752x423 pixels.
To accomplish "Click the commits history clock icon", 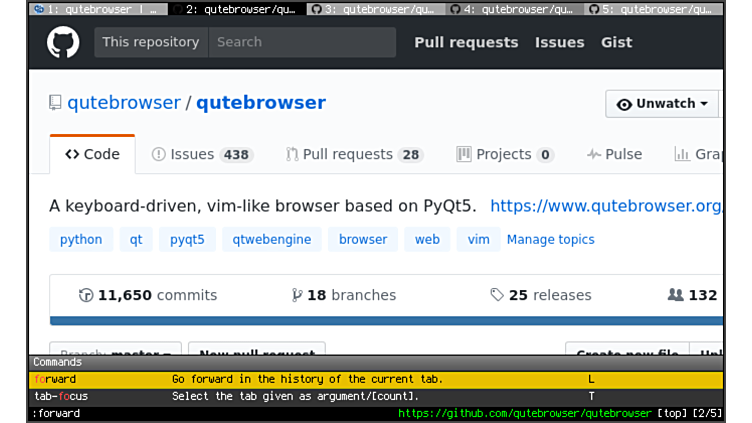I will pyautogui.click(x=86, y=295).
